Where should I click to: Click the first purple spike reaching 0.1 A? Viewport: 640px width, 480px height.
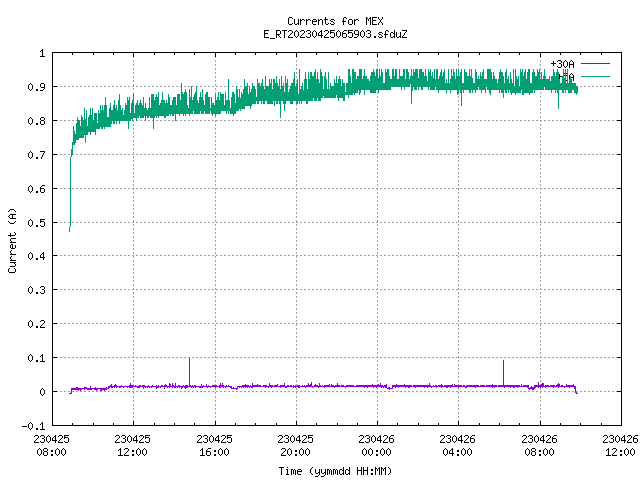click(x=189, y=371)
